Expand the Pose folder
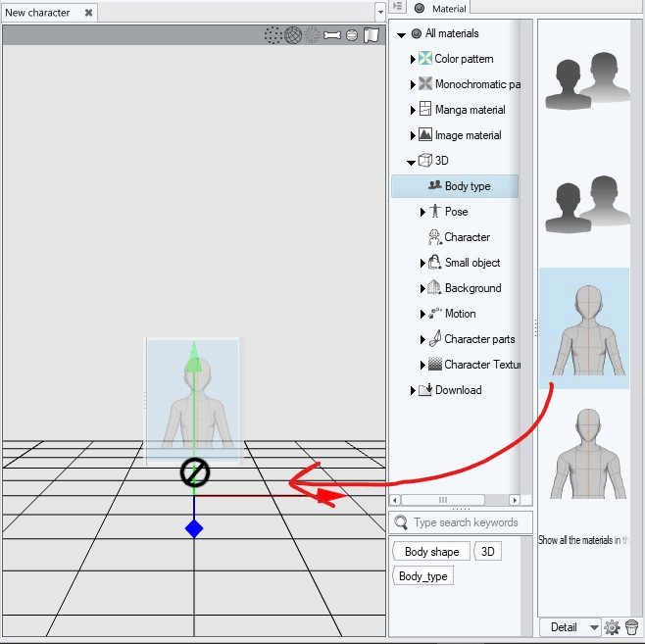Screen dimensions: 645x644 click(x=422, y=212)
